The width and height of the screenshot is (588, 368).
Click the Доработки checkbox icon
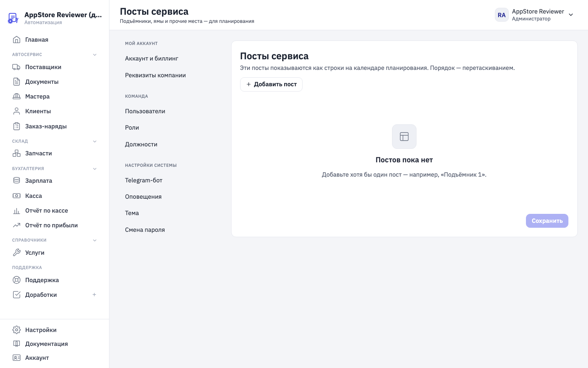16,295
